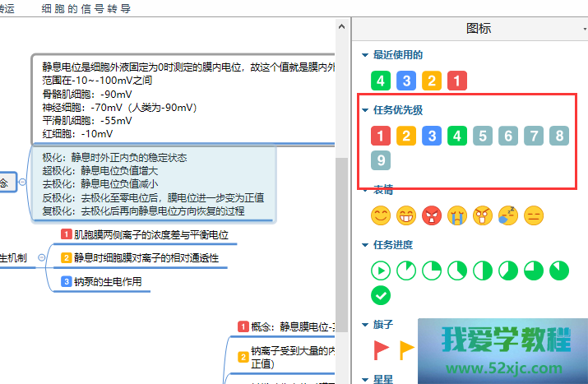Insert the crying face emoji
The image size is (588, 384).
[x=456, y=216]
